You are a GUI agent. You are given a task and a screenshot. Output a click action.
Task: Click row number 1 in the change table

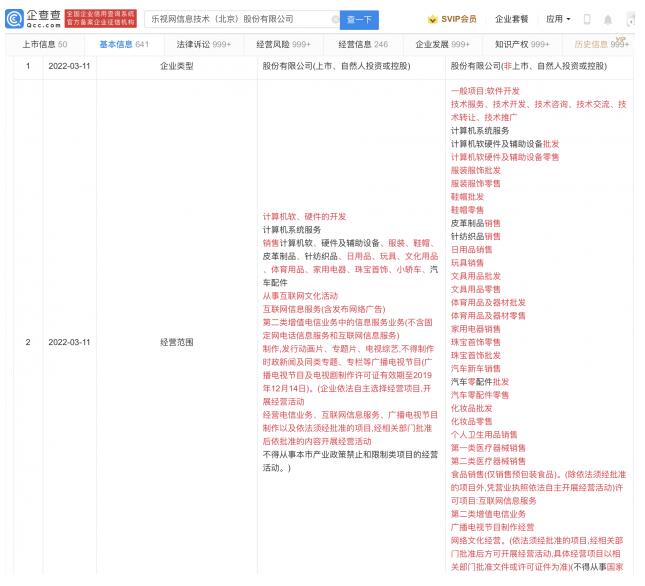[x=28, y=66]
